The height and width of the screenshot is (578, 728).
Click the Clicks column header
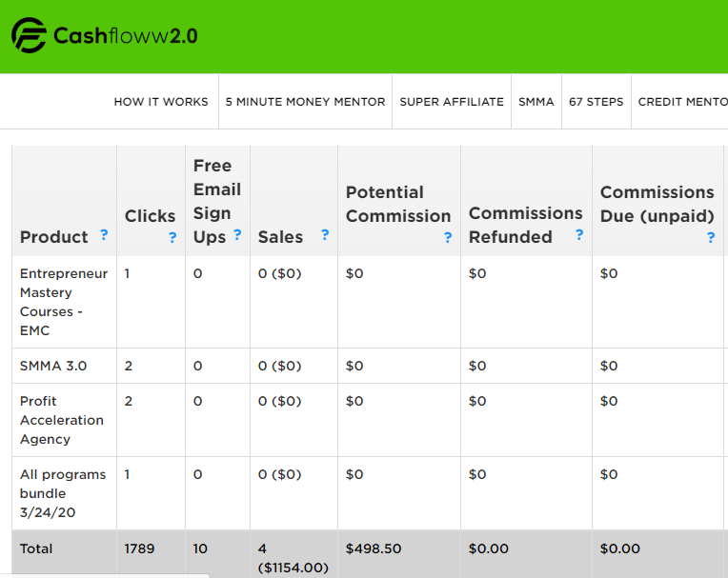coord(150,216)
